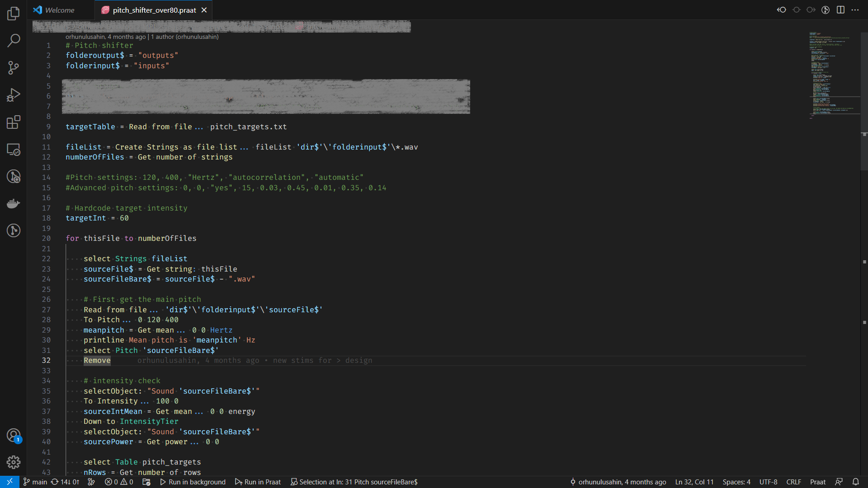This screenshot has height=488, width=868.
Task: Open Run and Debug view
Action: coord(14,95)
